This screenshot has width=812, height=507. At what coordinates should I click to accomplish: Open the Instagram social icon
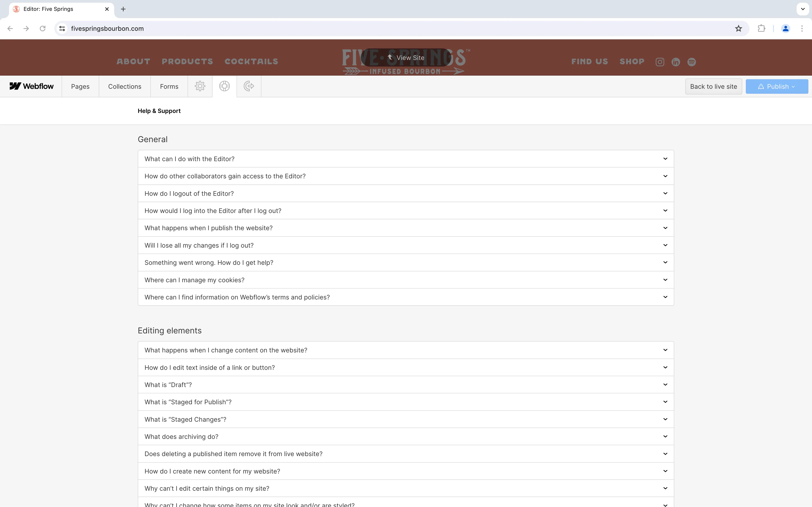[x=659, y=62]
